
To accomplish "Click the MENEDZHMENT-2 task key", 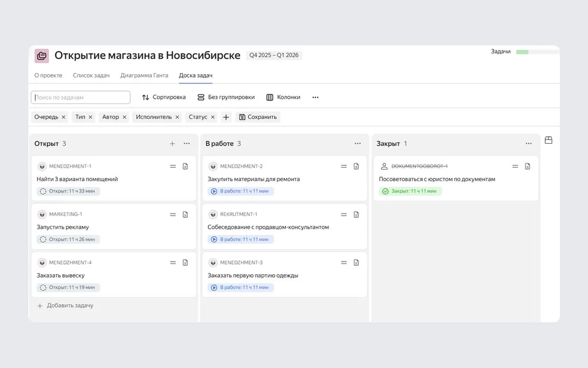I will pos(242,166).
